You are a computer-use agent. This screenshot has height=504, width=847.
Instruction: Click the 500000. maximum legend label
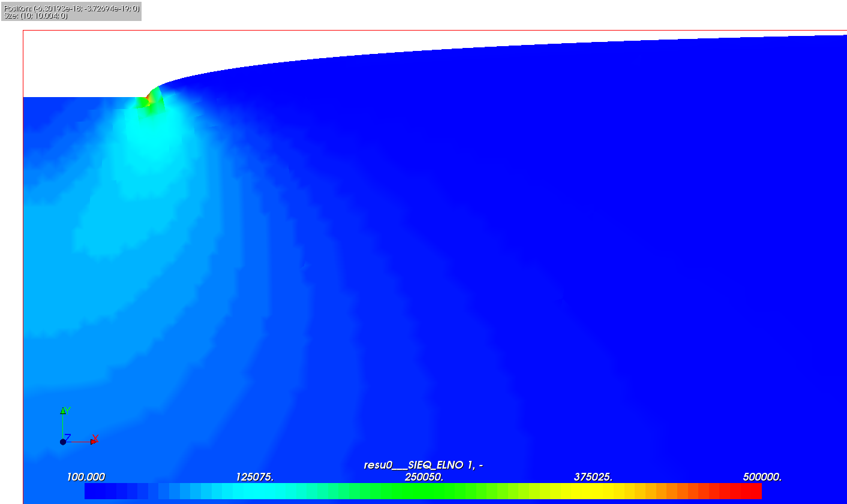pyautogui.click(x=762, y=477)
